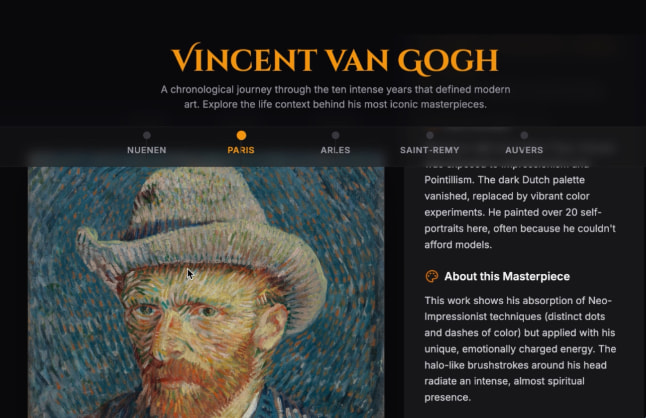Go to the Arles period label
The height and width of the screenshot is (418, 646).
[335, 150]
